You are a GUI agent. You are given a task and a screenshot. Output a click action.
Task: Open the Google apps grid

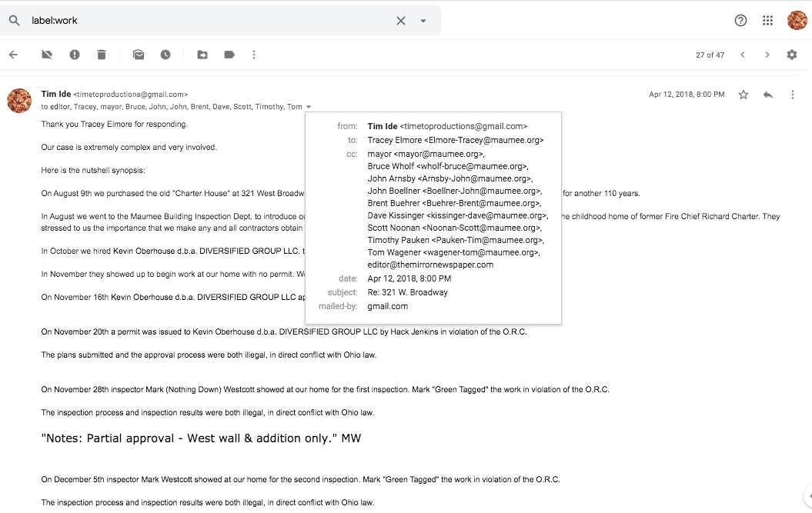[x=767, y=21]
